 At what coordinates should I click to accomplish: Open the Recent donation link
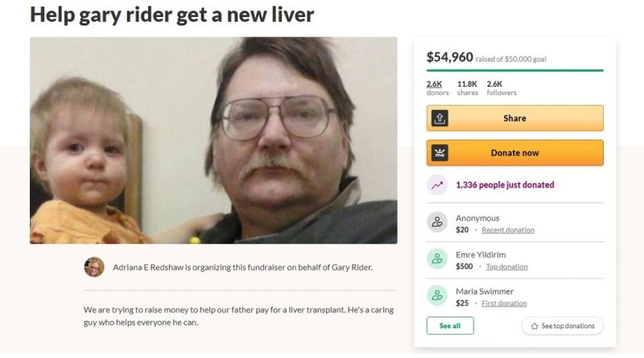coord(508,230)
